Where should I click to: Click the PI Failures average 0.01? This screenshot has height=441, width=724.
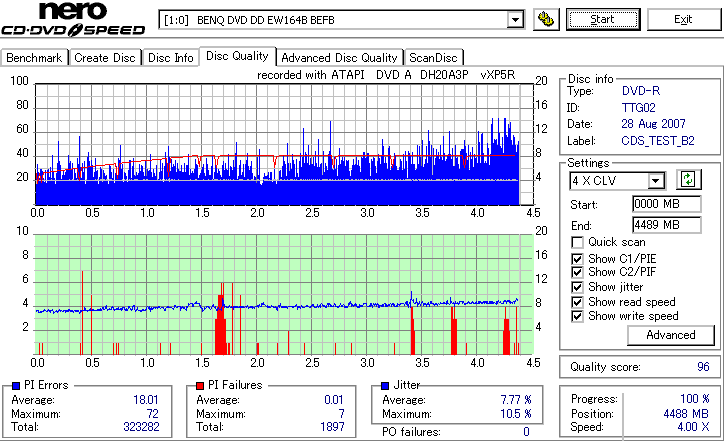tap(334, 399)
